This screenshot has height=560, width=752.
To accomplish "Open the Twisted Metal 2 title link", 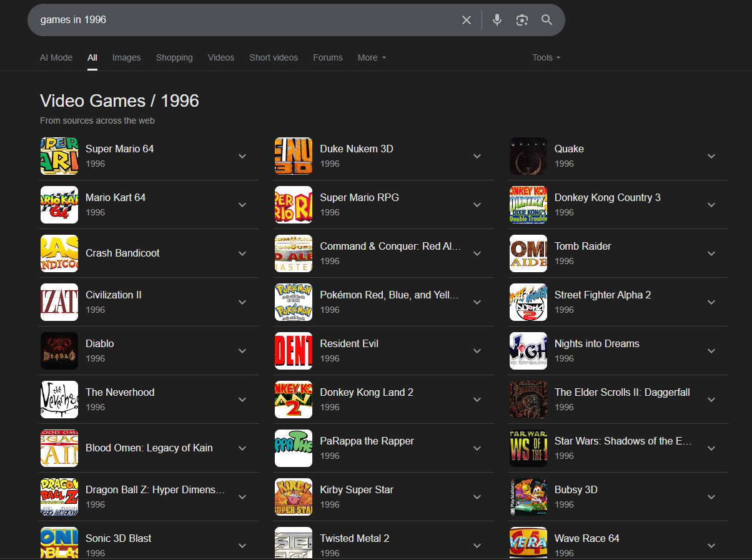I will pos(355,538).
